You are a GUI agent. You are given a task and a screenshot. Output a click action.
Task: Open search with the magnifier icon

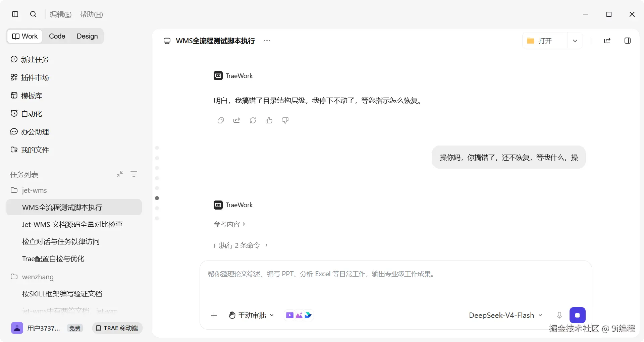33,14
